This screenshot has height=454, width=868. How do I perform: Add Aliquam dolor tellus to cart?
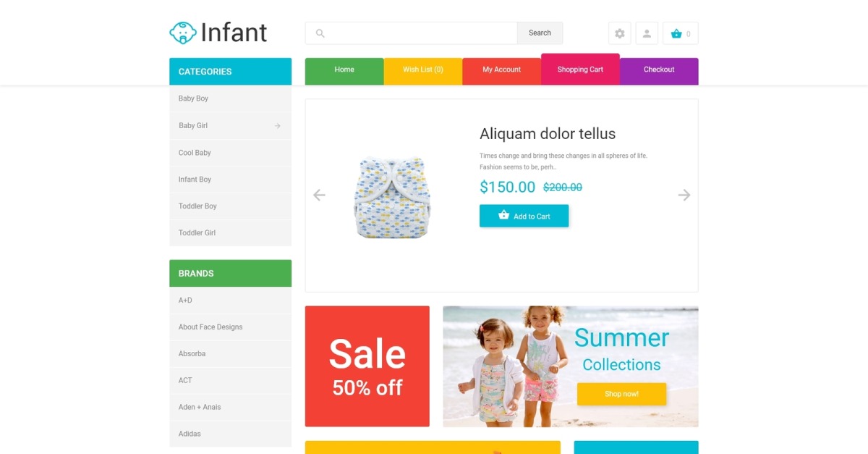tap(524, 216)
